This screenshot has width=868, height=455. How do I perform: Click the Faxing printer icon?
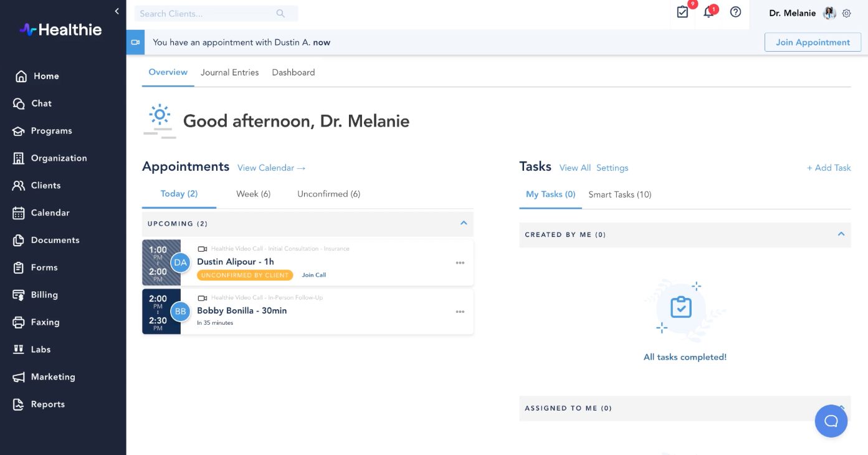tap(19, 322)
